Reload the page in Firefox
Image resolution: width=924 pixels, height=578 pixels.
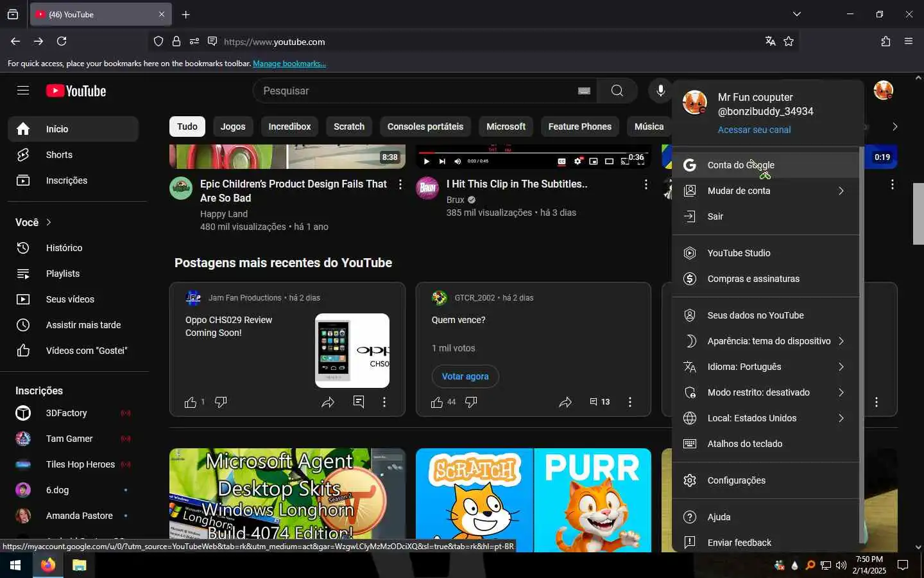coord(62,41)
